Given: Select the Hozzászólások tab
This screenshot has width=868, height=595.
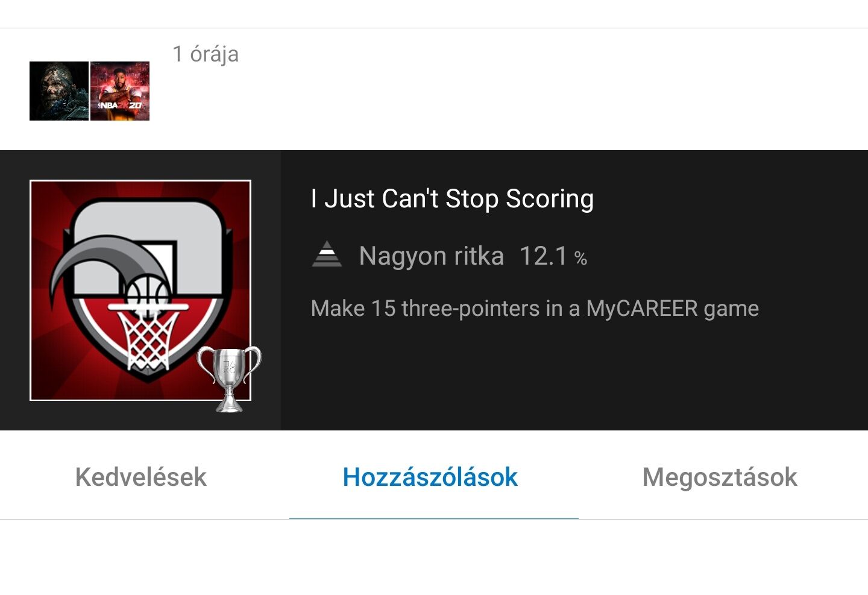Looking at the screenshot, I should point(430,477).
